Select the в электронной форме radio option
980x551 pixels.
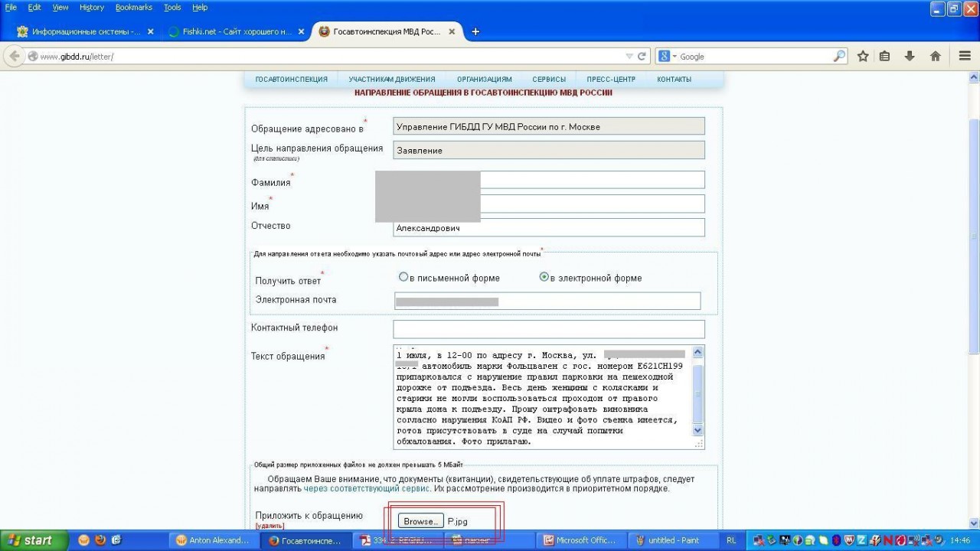(x=544, y=277)
